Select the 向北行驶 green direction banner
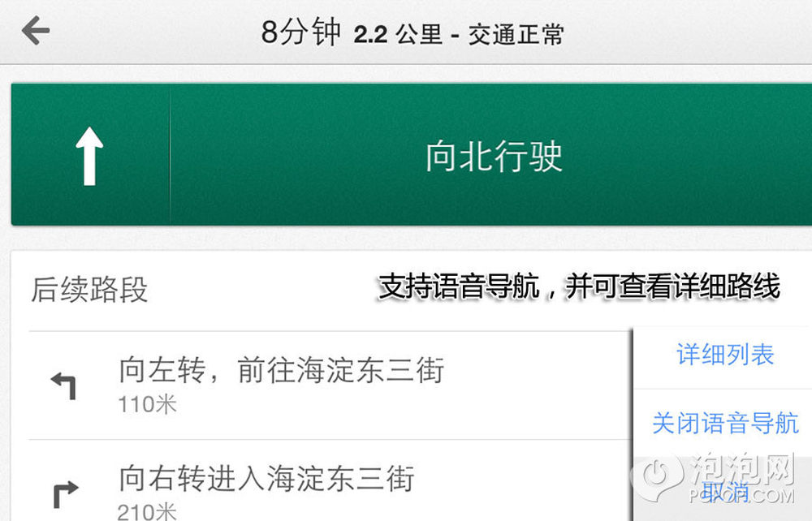The width and height of the screenshot is (812, 521). click(x=411, y=154)
